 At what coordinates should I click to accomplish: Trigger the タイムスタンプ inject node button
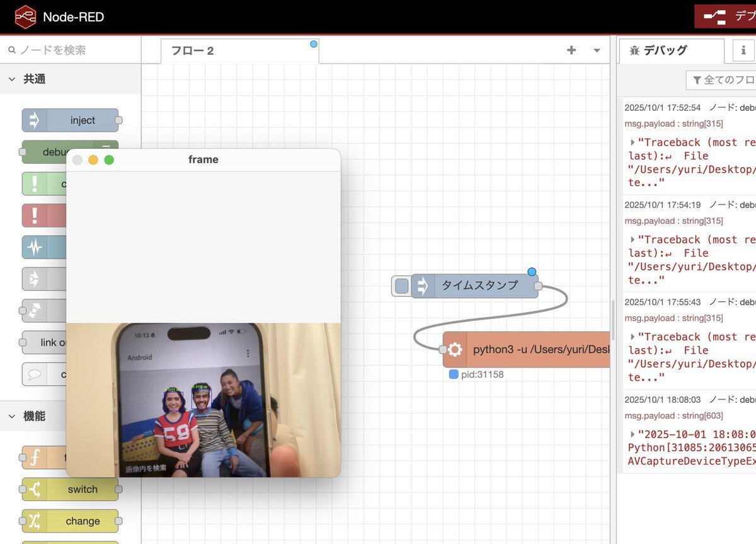pyautogui.click(x=401, y=286)
